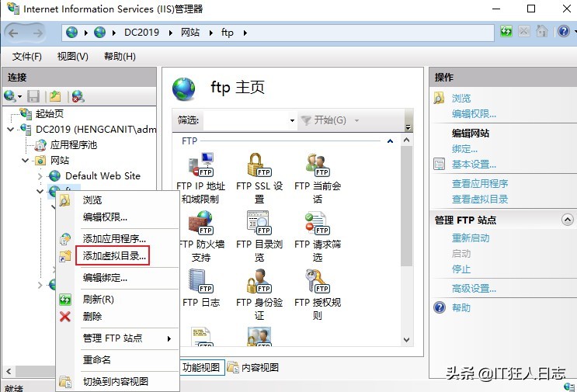Click the 绑定... link in the actions pane
The height and width of the screenshot is (392, 577).
click(x=464, y=149)
